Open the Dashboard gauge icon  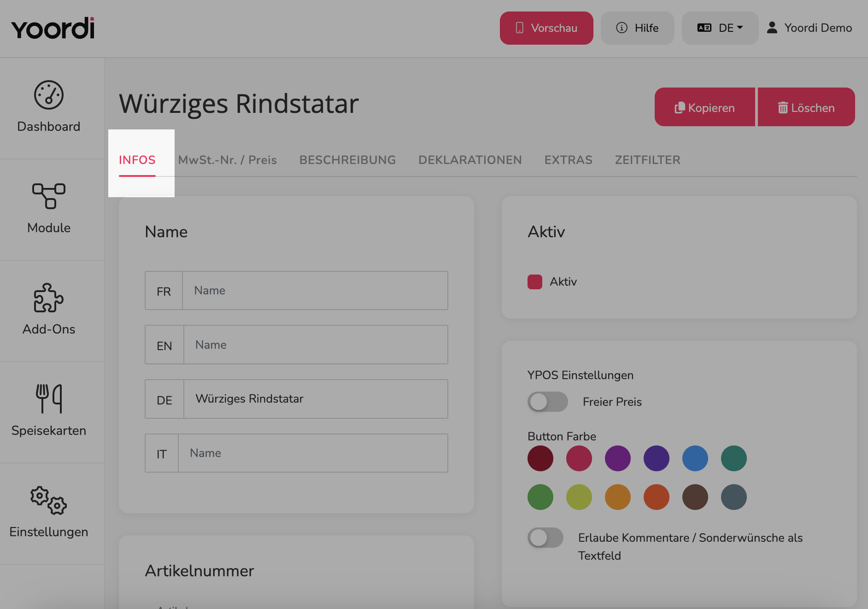click(49, 95)
